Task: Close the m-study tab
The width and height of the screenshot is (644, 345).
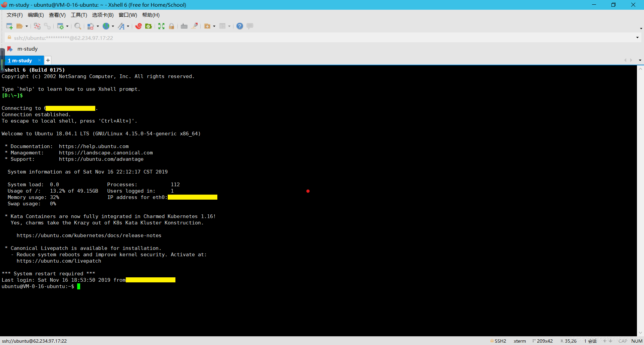Action: point(39,60)
